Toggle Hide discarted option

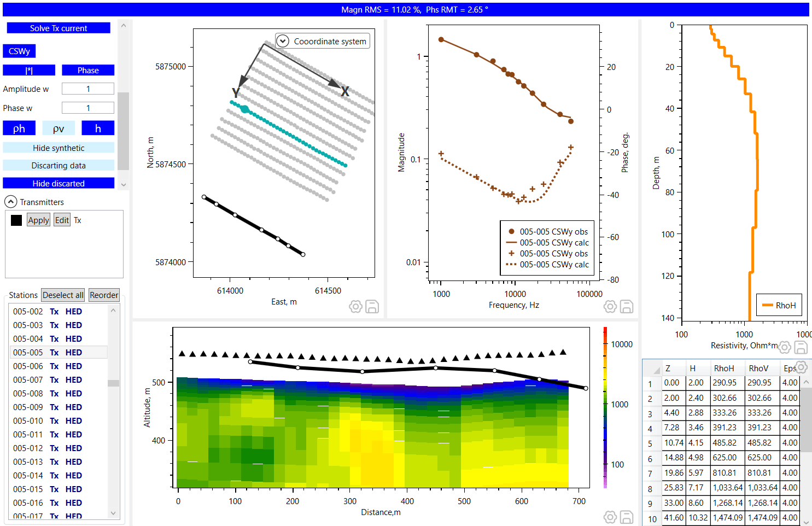coord(59,183)
